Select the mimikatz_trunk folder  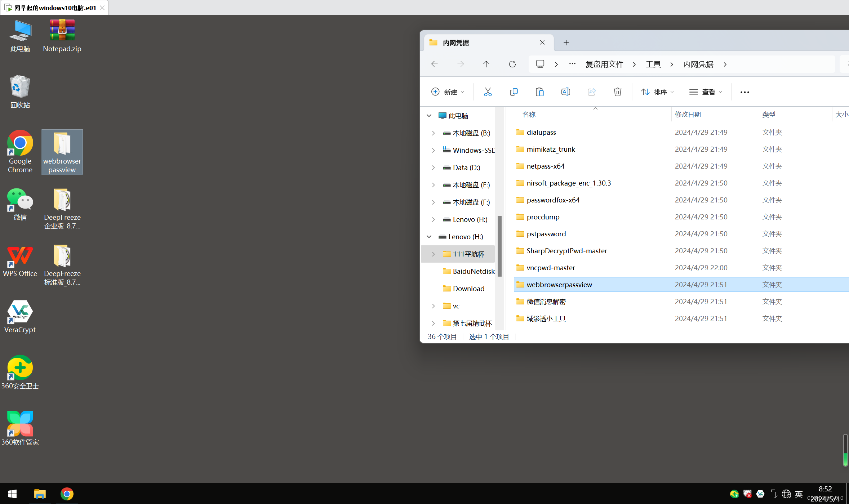click(551, 149)
